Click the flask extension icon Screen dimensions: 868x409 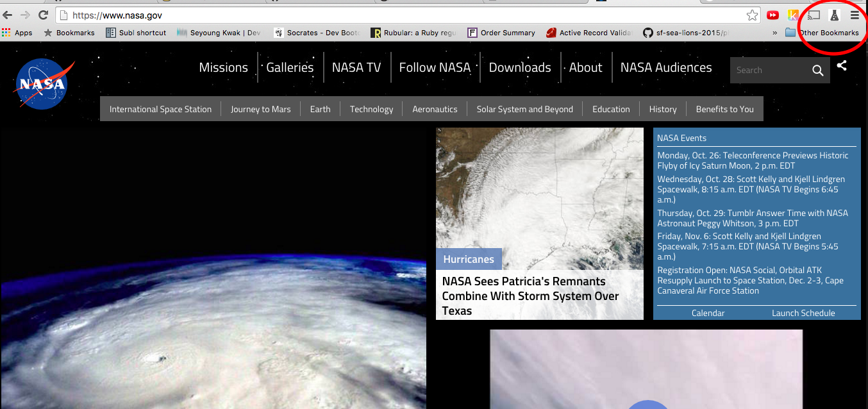pyautogui.click(x=834, y=15)
